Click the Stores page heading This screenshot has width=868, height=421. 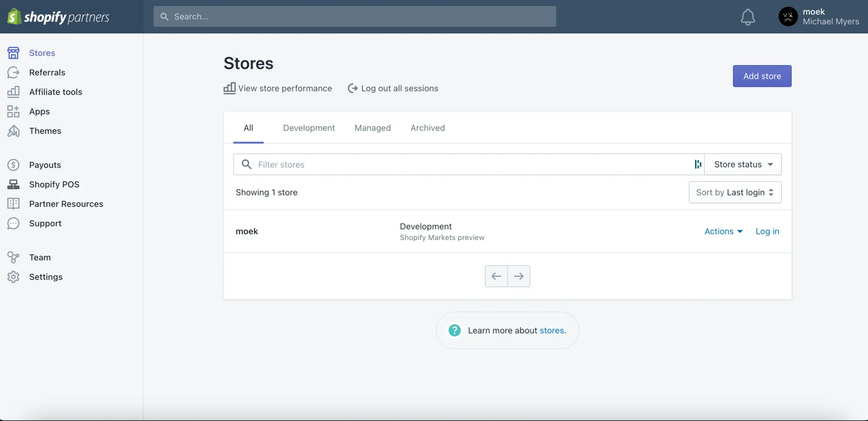click(249, 63)
